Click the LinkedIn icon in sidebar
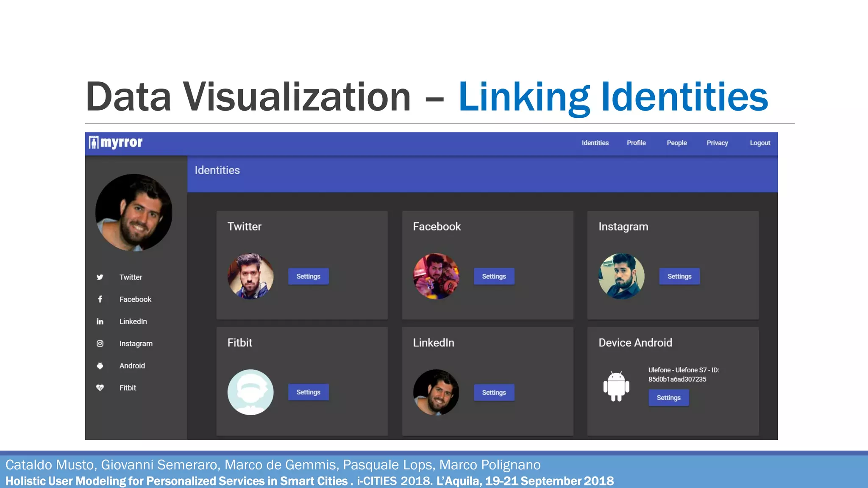This screenshot has height=488, width=868. point(100,322)
